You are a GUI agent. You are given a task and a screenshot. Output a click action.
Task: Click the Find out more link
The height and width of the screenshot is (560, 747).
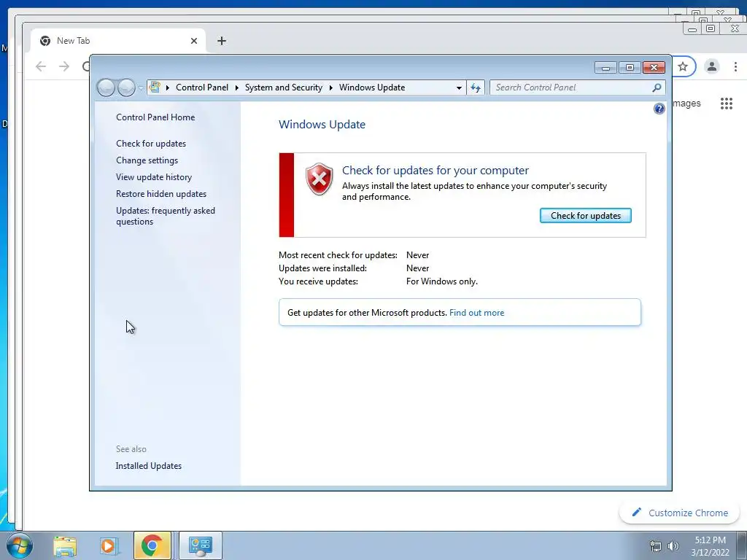click(x=476, y=313)
